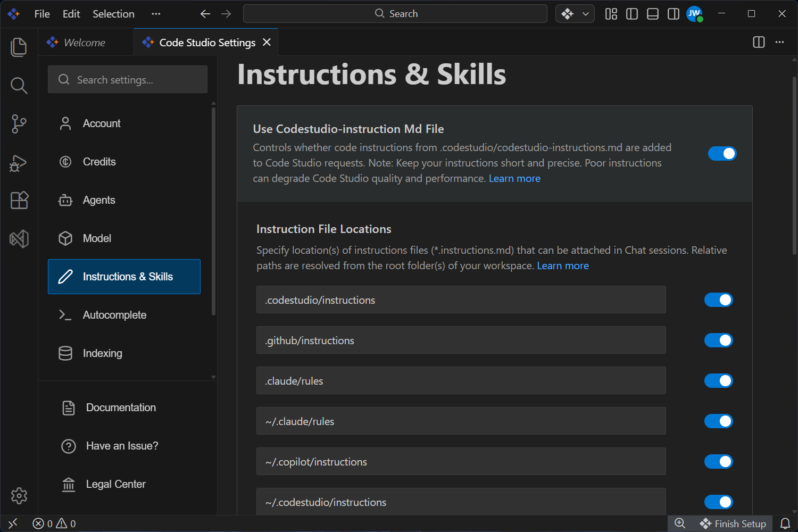Disable the .claude/rules location
The width and height of the screenshot is (798, 532).
pyautogui.click(x=719, y=381)
